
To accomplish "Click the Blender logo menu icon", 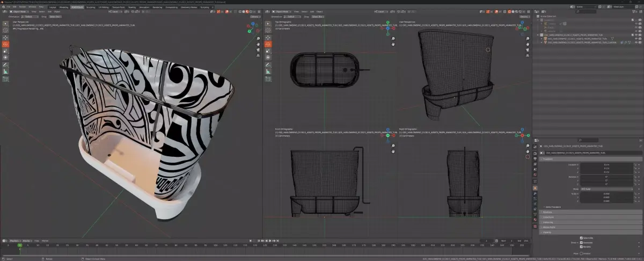I will click(x=3, y=7).
